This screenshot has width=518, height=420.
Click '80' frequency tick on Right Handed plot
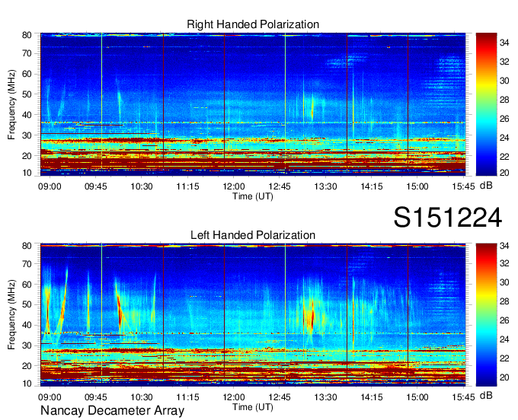27,35
